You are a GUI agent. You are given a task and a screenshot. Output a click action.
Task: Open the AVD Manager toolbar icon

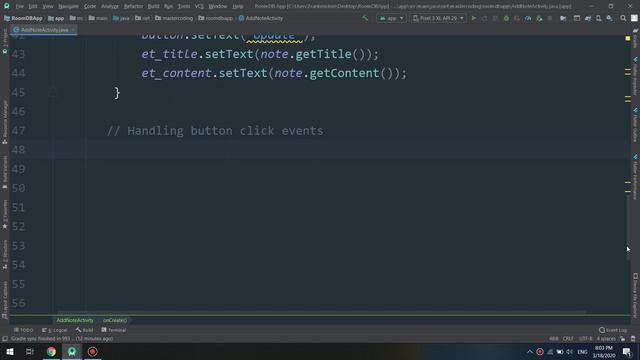point(598,18)
